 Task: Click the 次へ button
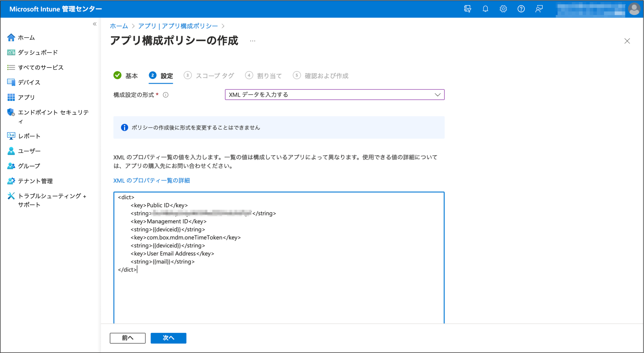coord(168,338)
